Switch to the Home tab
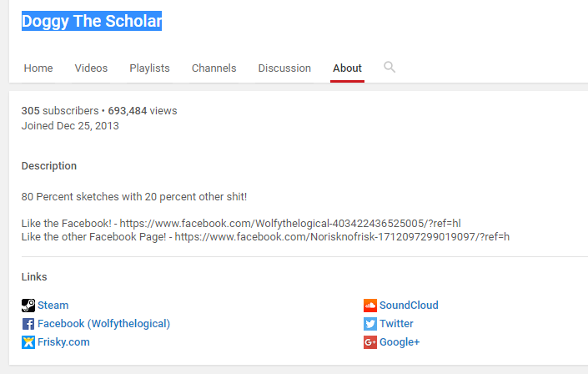The height and width of the screenshot is (374, 588). coord(38,68)
